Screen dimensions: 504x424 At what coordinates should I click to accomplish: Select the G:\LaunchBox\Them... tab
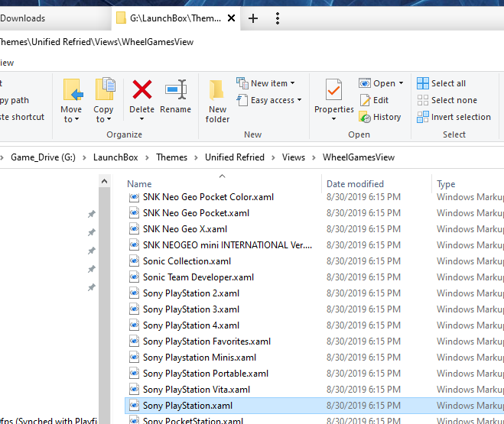(175, 18)
